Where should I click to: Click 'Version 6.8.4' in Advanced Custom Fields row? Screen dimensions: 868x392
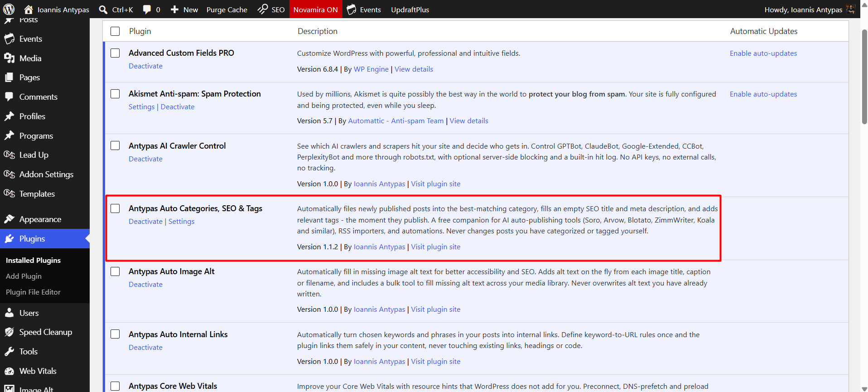(318, 69)
